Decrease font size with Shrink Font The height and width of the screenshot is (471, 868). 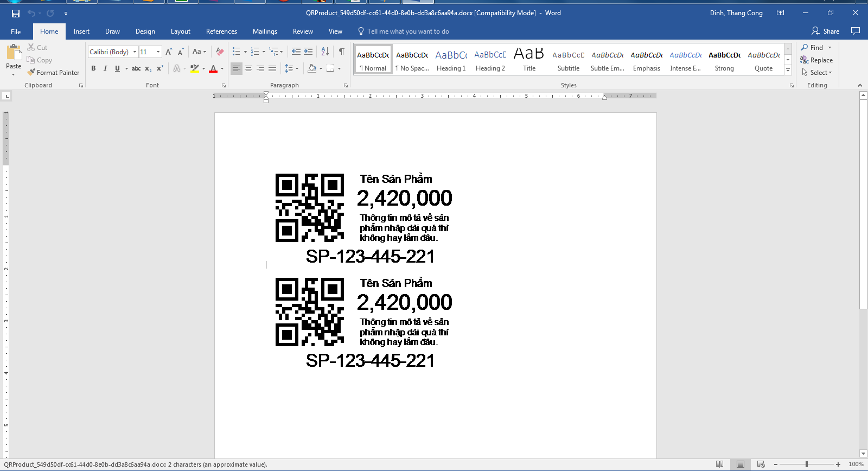click(x=181, y=52)
